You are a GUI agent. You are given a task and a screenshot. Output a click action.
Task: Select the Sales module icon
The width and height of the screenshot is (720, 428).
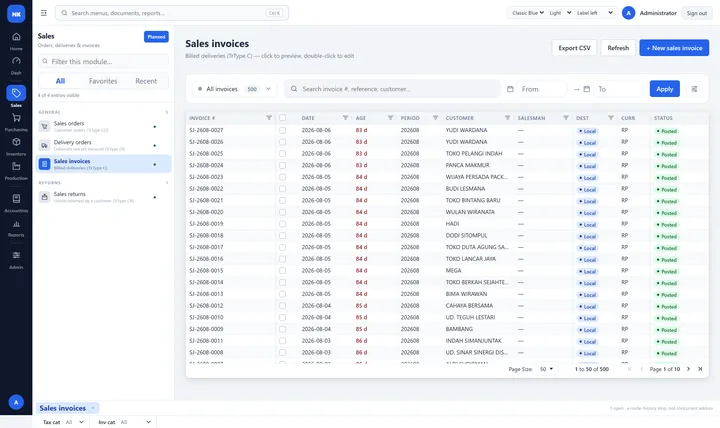click(x=16, y=93)
